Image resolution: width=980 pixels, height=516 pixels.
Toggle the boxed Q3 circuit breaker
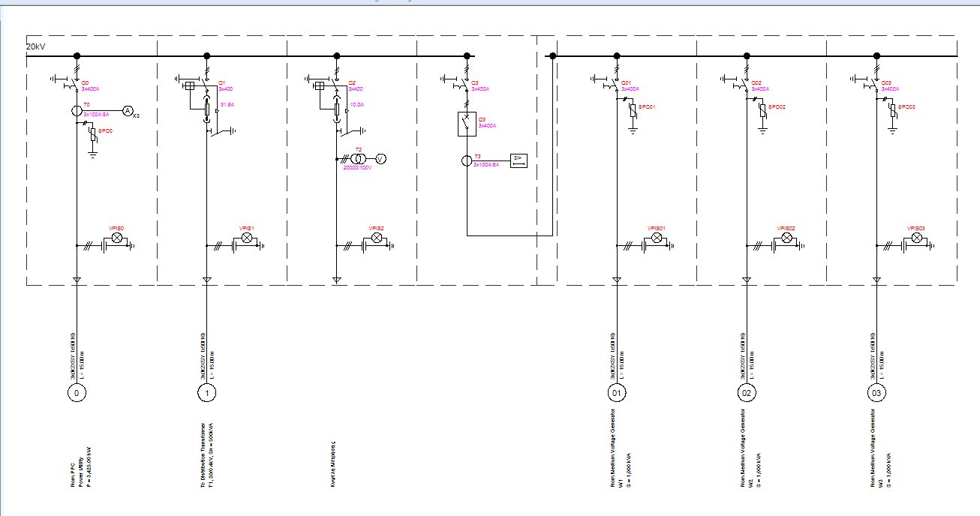pos(467,123)
